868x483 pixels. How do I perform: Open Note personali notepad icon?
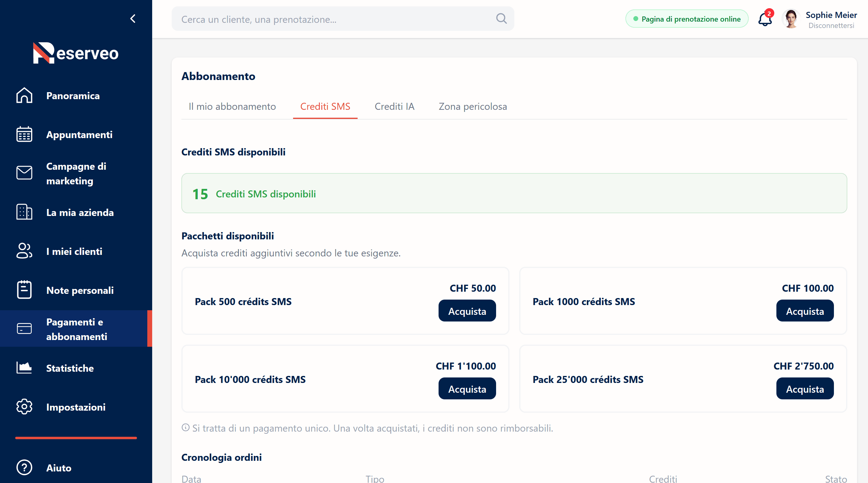24,290
